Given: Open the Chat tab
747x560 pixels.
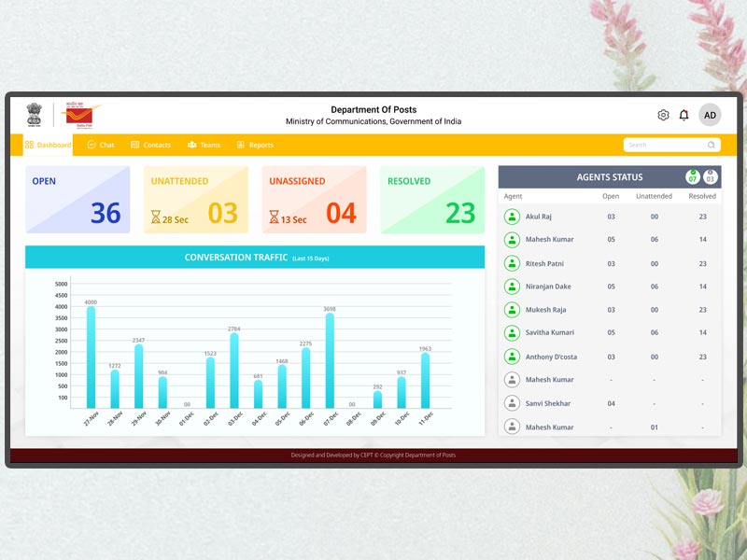Looking at the screenshot, I should click(x=101, y=145).
